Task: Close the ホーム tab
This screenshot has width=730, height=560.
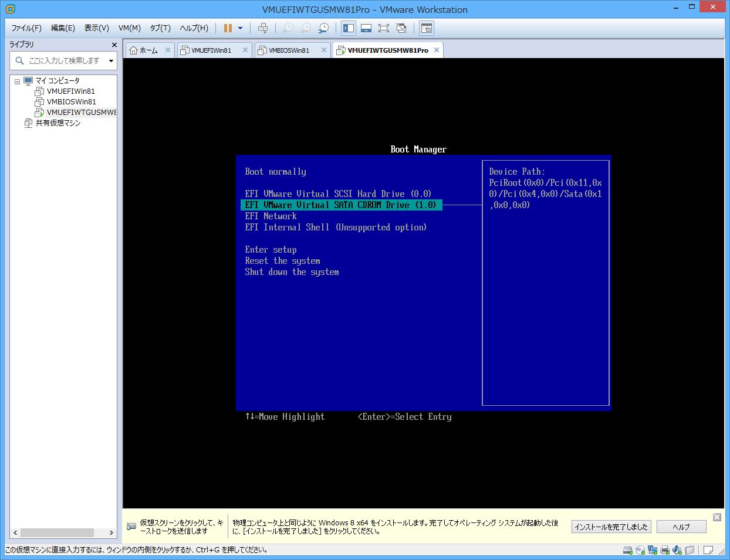Action: pyautogui.click(x=168, y=50)
